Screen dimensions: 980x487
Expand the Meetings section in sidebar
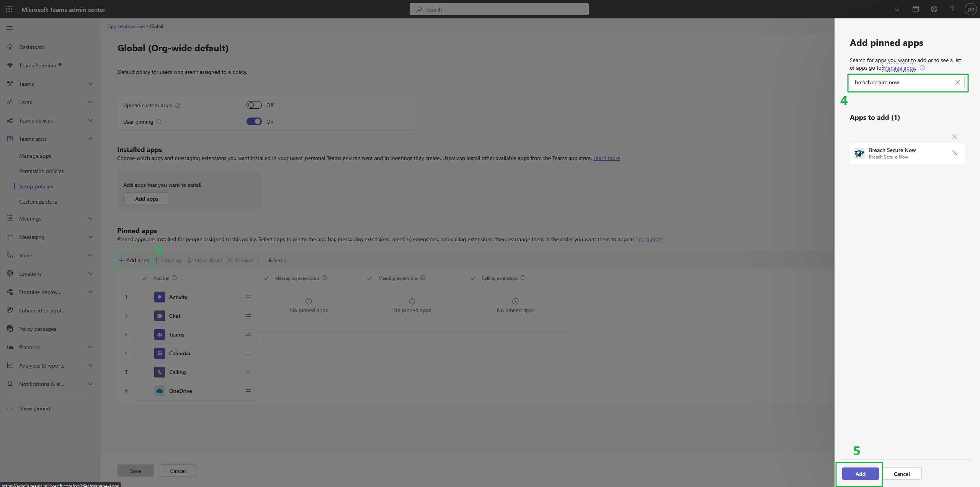tap(90, 219)
